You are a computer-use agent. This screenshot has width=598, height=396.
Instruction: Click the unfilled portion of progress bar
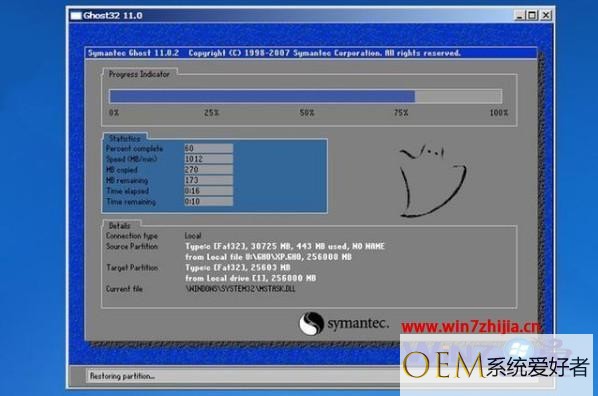[458, 96]
